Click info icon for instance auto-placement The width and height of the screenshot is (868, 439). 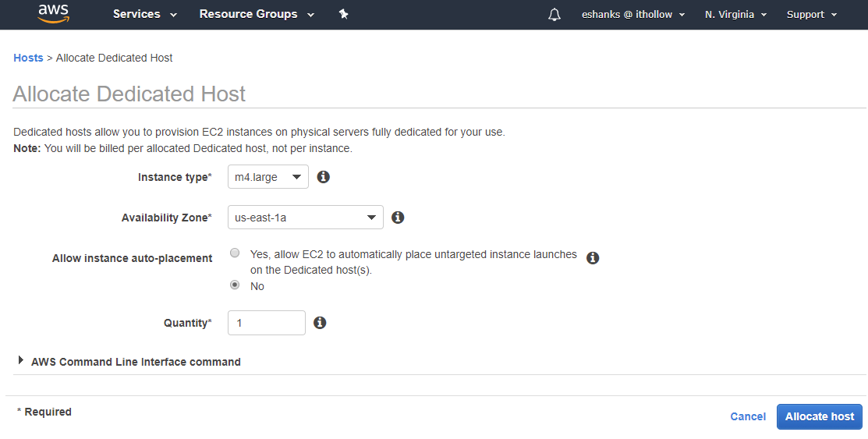tap(593, 258)
